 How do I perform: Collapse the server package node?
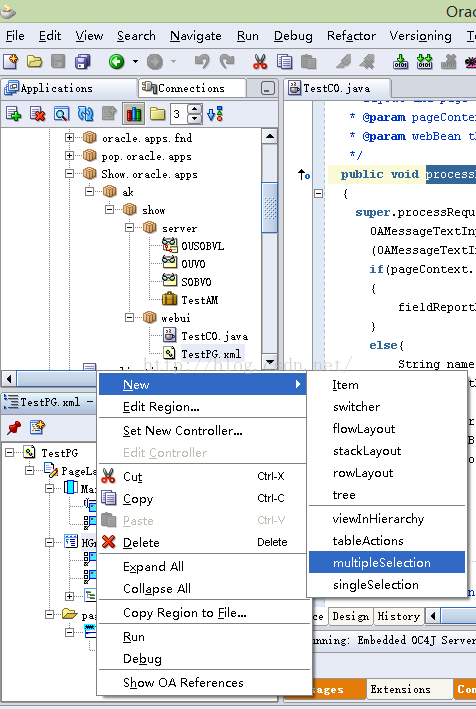point(129,227)
